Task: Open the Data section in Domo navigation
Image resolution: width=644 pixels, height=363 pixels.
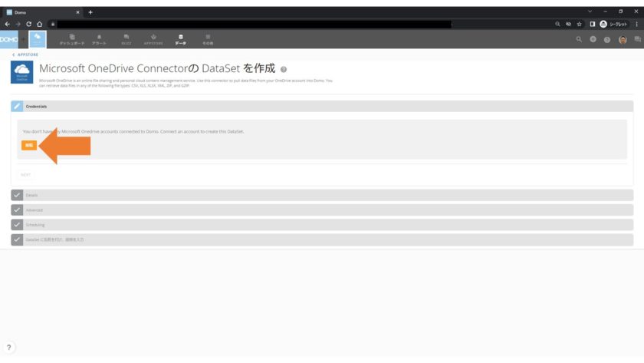Action: (x=180, y=39)
